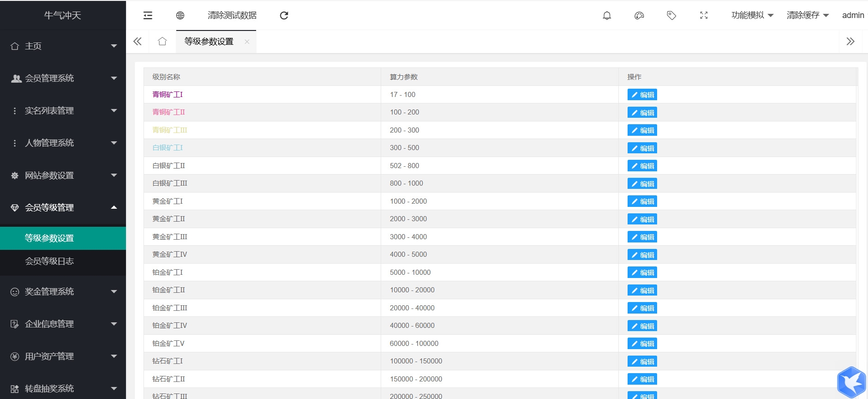
Task: Click the tag icon in header
Action: click(671, 15)
